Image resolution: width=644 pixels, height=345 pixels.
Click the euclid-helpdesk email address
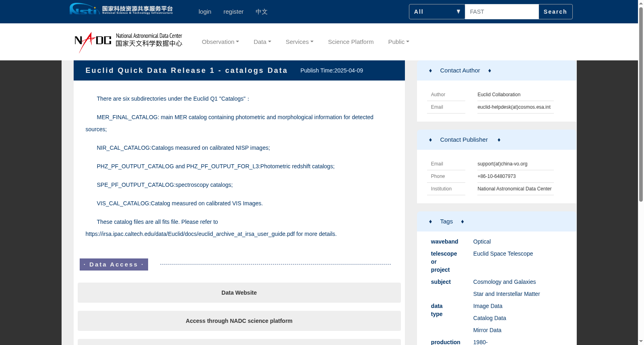coord(514,107)
